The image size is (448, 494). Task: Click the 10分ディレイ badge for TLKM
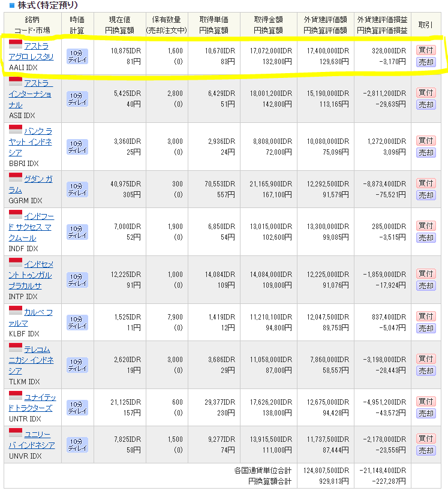77,365
